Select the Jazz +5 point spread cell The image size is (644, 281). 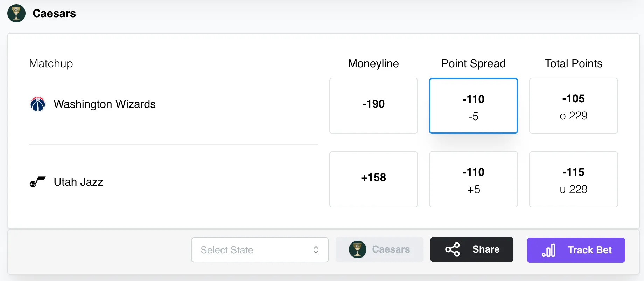[x=473, y=179]
